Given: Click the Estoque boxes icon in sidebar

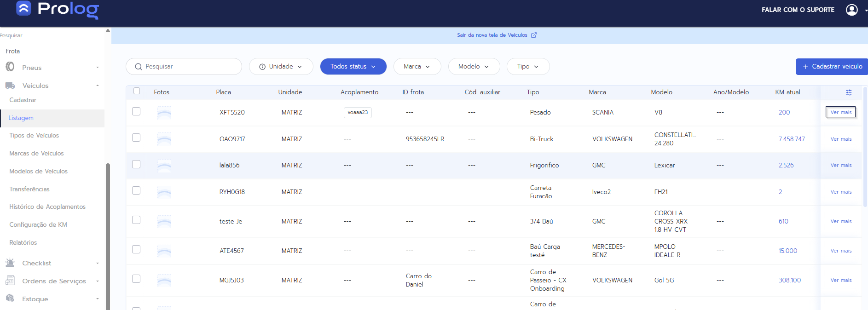Looking at the screenshot, I should click(10, 299).
